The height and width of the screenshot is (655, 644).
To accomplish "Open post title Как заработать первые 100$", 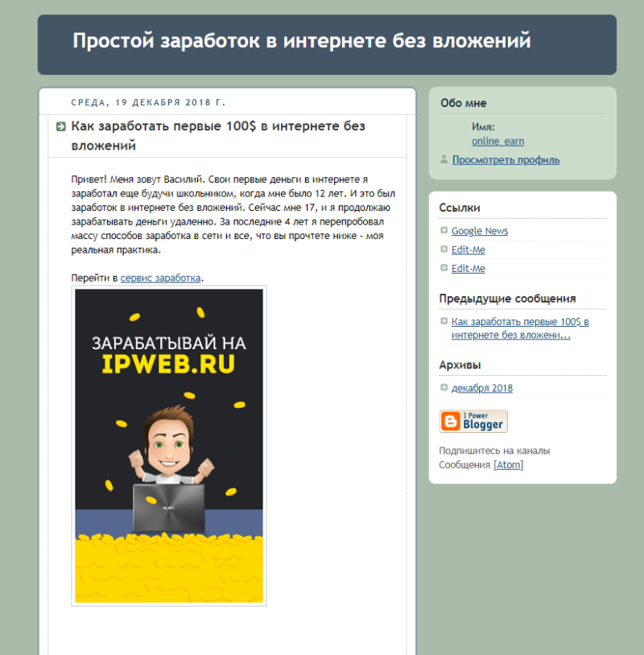I will click(x=217, y=136).
